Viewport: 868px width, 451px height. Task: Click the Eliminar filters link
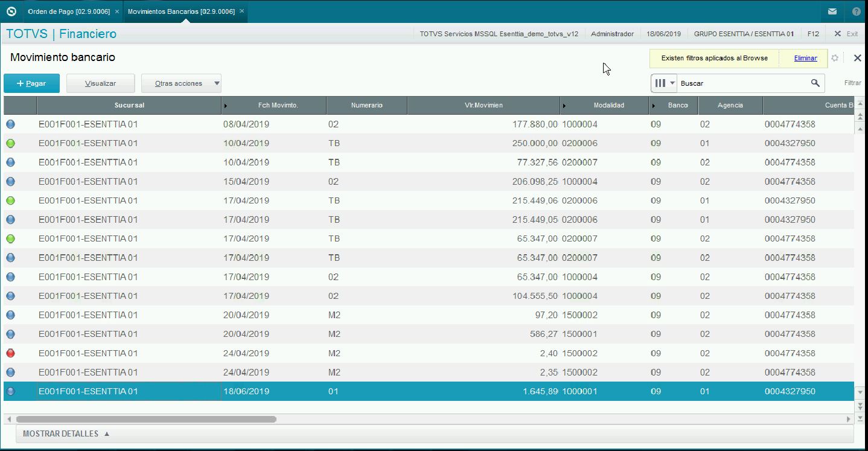coord(805,58)
